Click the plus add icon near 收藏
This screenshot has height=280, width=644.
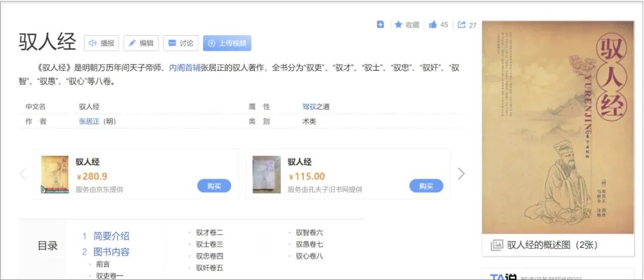380,24
